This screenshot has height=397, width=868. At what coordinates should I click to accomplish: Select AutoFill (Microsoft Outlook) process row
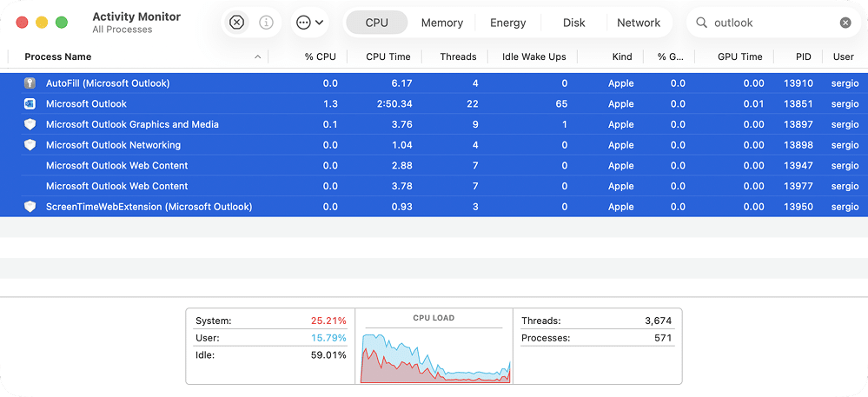coord(434,83)
